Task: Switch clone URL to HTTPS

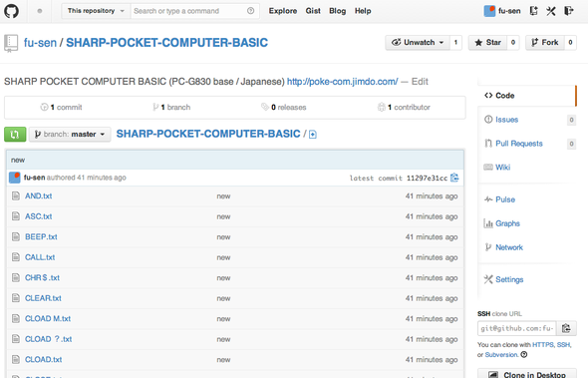Action: click(543, 345)
